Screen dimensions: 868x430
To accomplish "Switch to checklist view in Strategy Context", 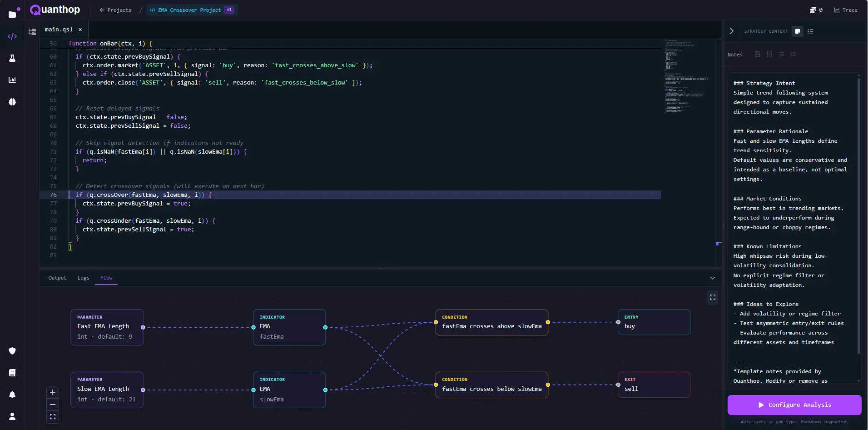I will click(x=810, y=31).
